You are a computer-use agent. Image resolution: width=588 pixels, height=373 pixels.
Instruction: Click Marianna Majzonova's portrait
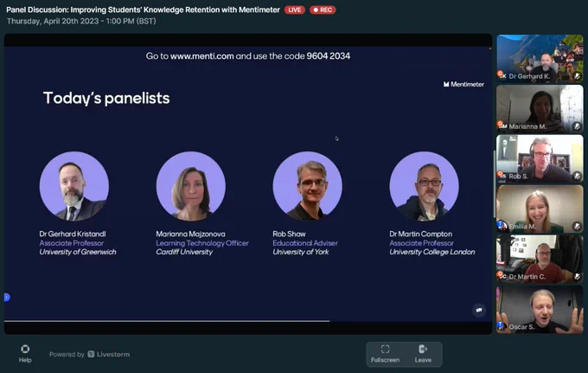(191, 186)
